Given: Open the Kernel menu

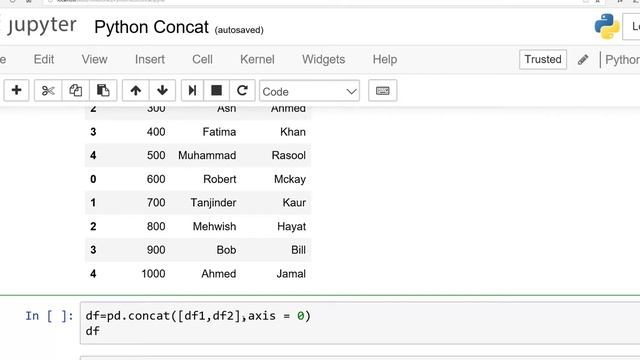Looking at the screenshot, I should [257, 60].
